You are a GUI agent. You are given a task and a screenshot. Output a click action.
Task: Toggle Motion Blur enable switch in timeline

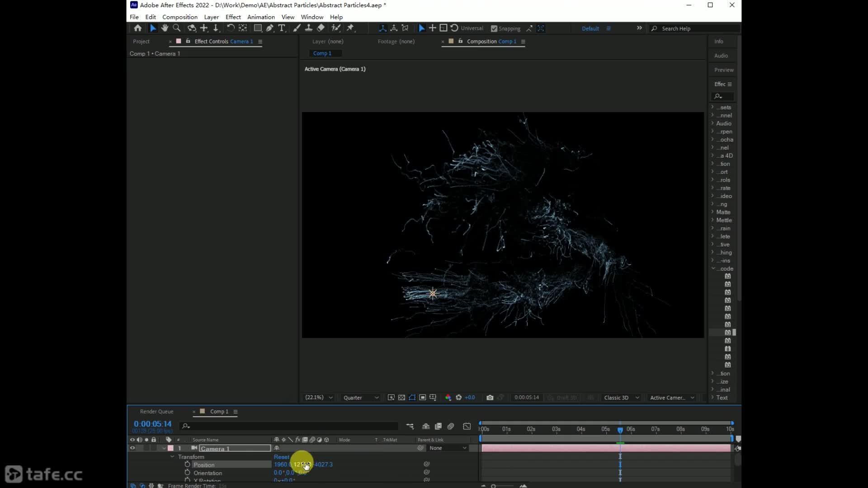451,426
